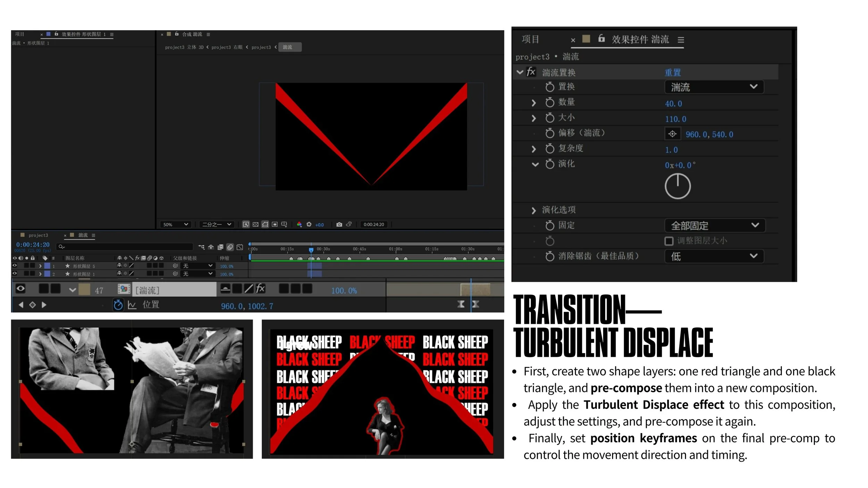Toggle visibility eye of 湍流 layer
Screen dimensions: 868x488
pyautogui.click(x=20, y=288)
